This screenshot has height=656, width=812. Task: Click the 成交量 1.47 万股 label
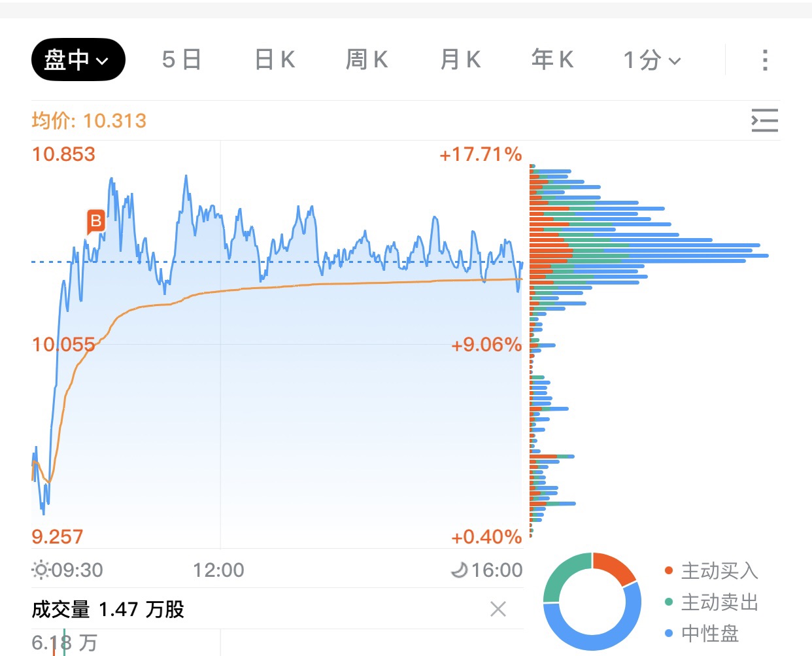[x=108, y=610]
